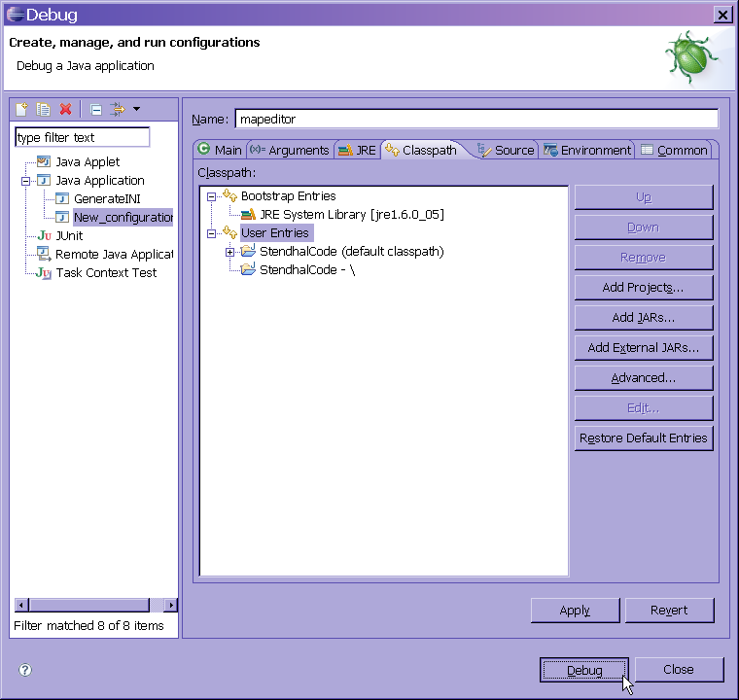Screen dimensions: 739x700
Task: Expand the StendhalCode default classpath node
Action: (230, 252)
